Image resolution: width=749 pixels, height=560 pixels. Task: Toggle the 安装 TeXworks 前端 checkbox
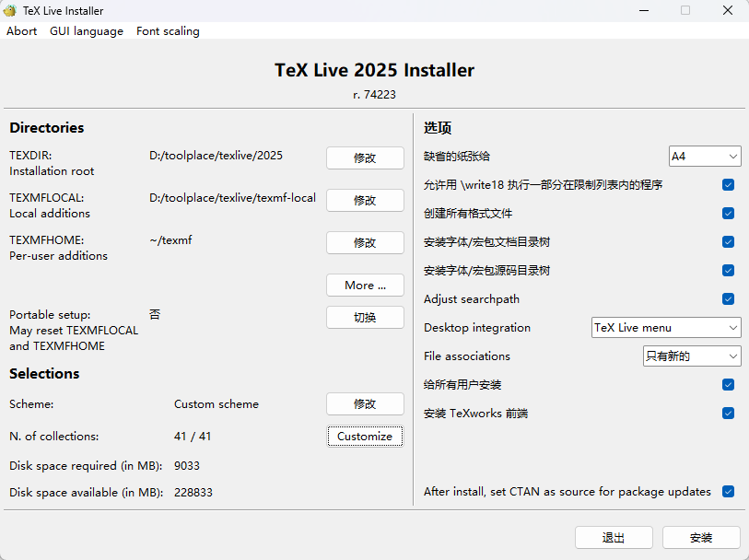[x=728, y=413]
